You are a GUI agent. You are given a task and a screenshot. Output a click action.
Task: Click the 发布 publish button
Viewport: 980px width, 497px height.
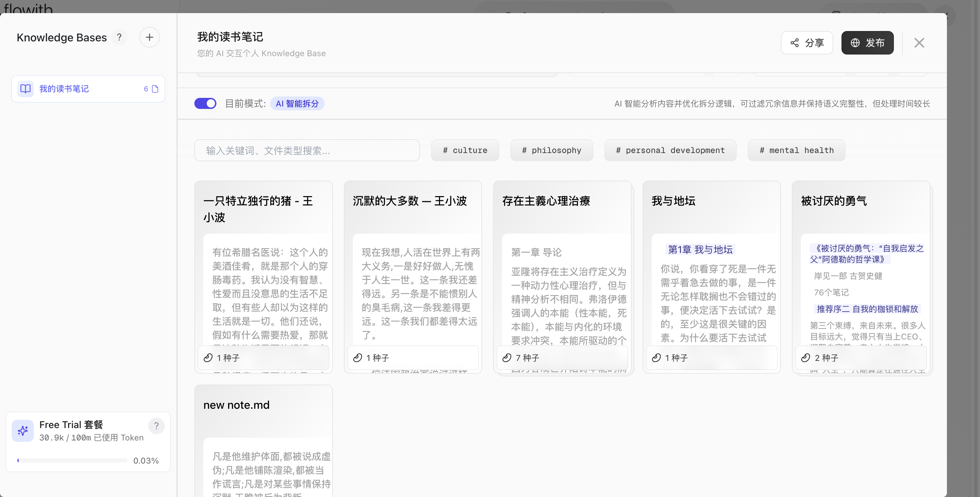coord(867,43)
